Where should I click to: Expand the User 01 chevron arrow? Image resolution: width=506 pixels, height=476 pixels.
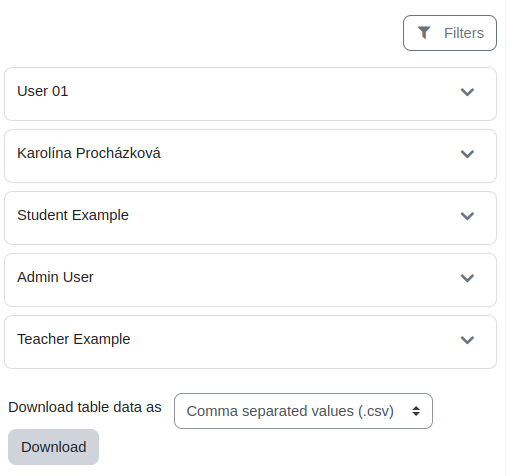tap(467, 92)
